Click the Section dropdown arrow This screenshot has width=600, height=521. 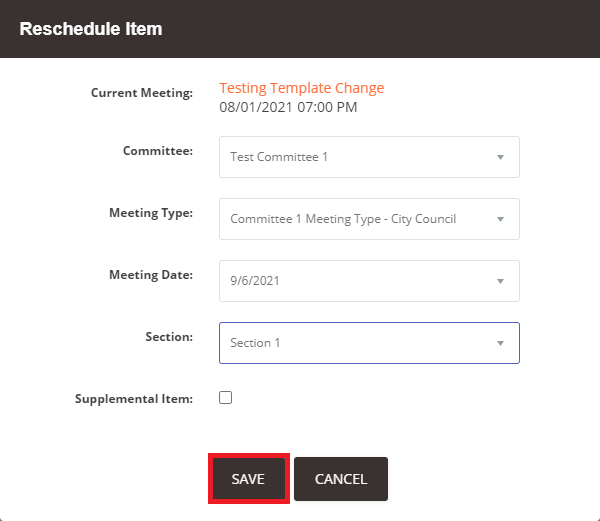point(500,343)
